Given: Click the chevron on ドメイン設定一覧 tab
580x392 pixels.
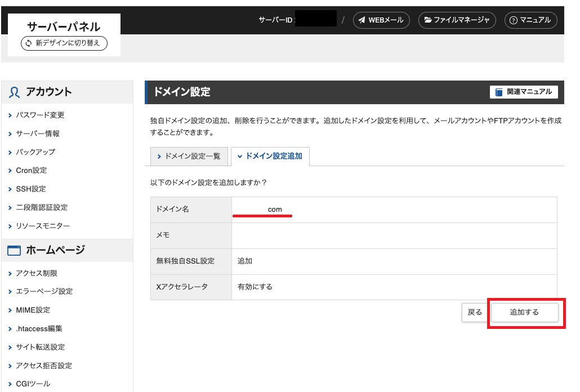Looking at the screenshot, I should click(x=159, y=157).
